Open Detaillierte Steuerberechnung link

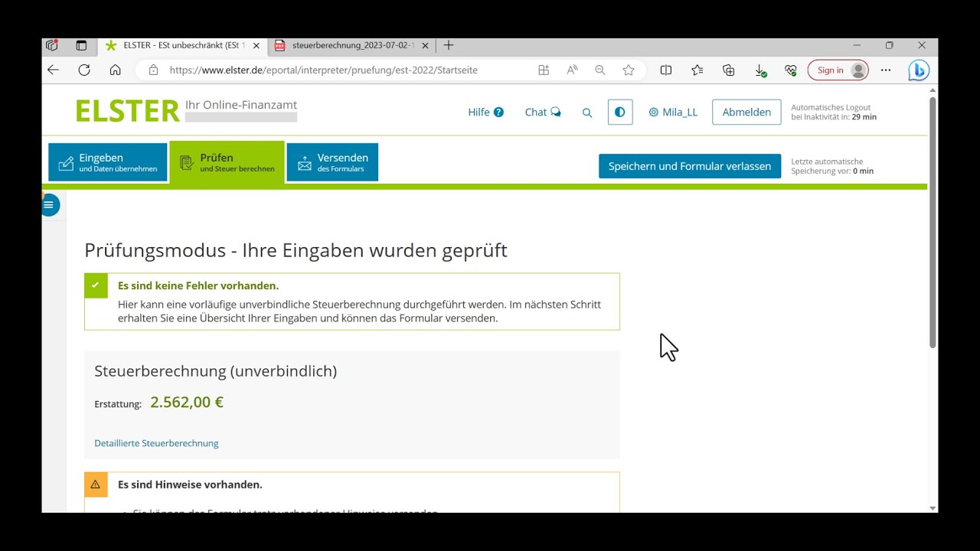(x=156, y=443)
